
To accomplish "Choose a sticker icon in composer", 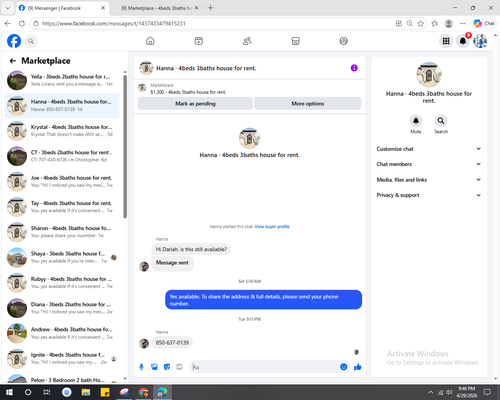I will click(167, 367).
